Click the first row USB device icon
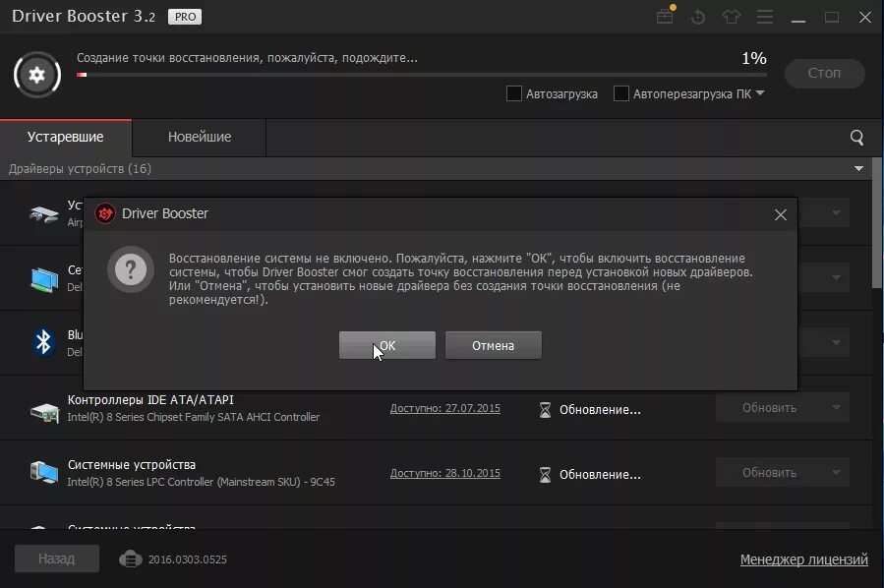The width and height of the screenshot is (884, 588). [44, 214]
